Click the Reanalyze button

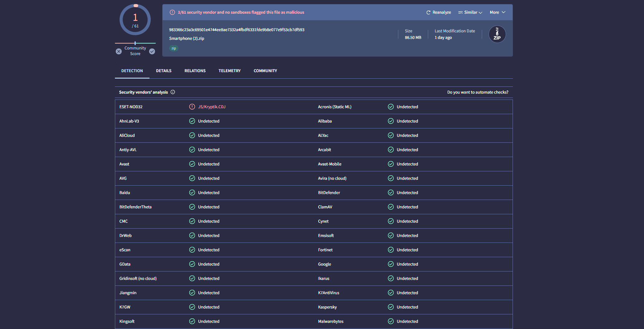click(x=438, y=12)
